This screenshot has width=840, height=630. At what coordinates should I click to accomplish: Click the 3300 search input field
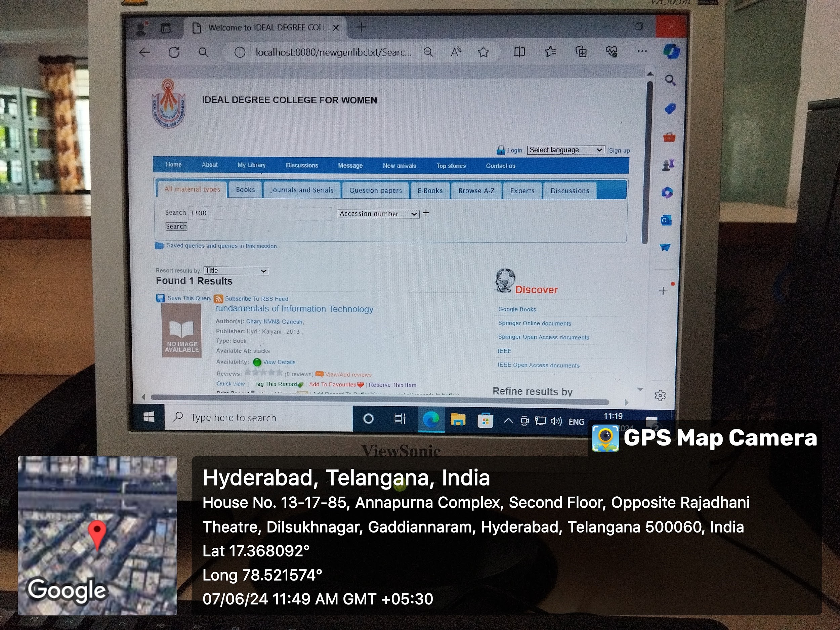[260, 213]
